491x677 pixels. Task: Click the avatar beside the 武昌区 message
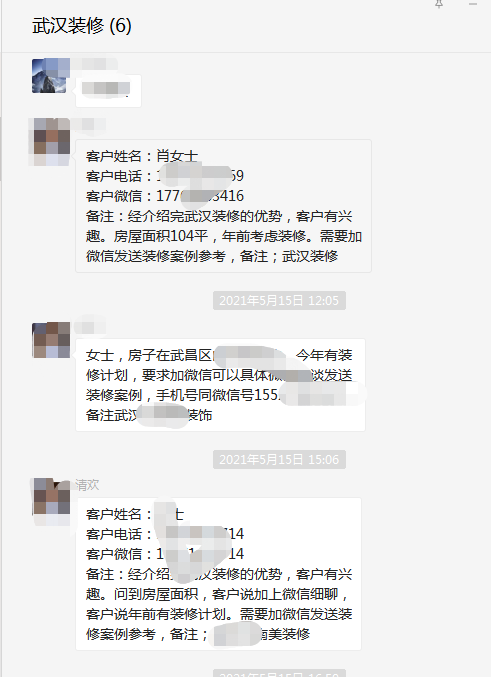point(51,340)
